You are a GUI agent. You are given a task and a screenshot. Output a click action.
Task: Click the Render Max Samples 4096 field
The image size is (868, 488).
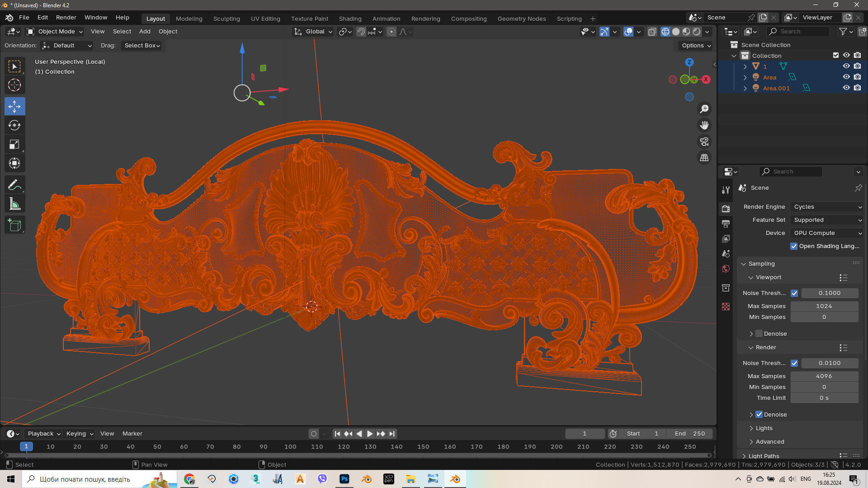[824, 376]
